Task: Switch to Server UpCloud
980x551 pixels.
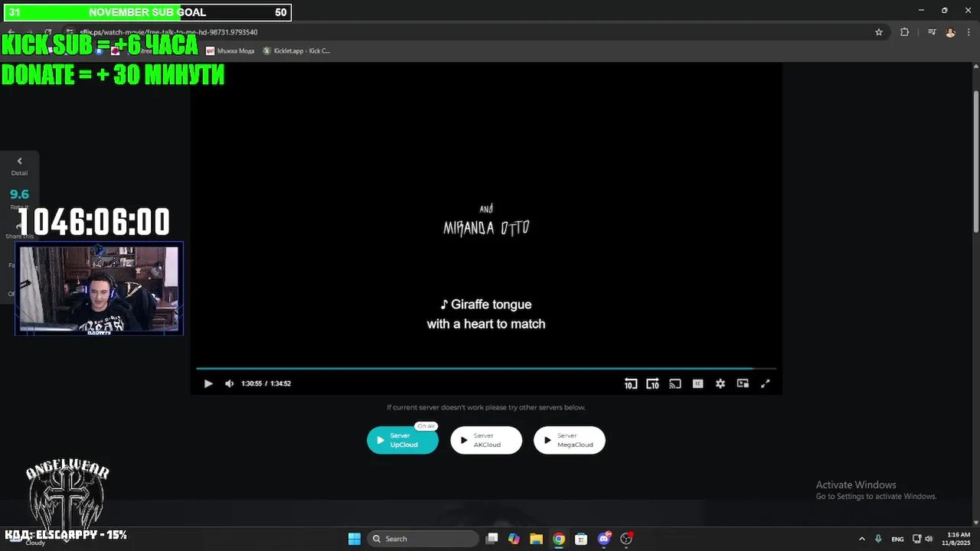Action: click(403, 440)
